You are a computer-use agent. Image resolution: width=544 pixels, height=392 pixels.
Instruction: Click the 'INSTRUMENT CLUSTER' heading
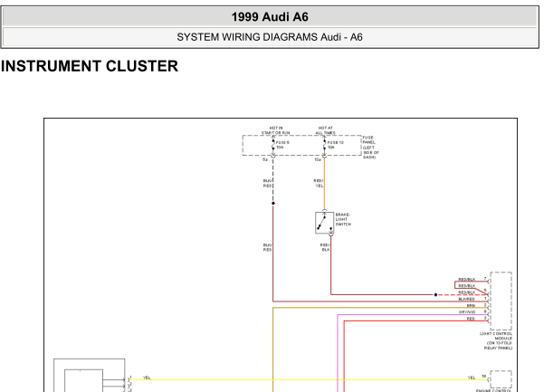click(90, 66)
